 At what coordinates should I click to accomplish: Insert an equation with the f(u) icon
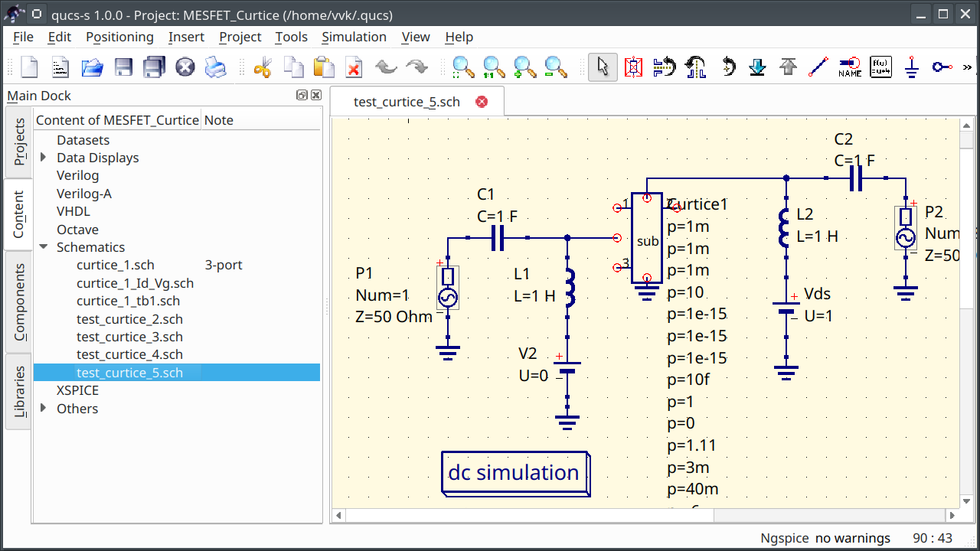(x=880, y=67)
